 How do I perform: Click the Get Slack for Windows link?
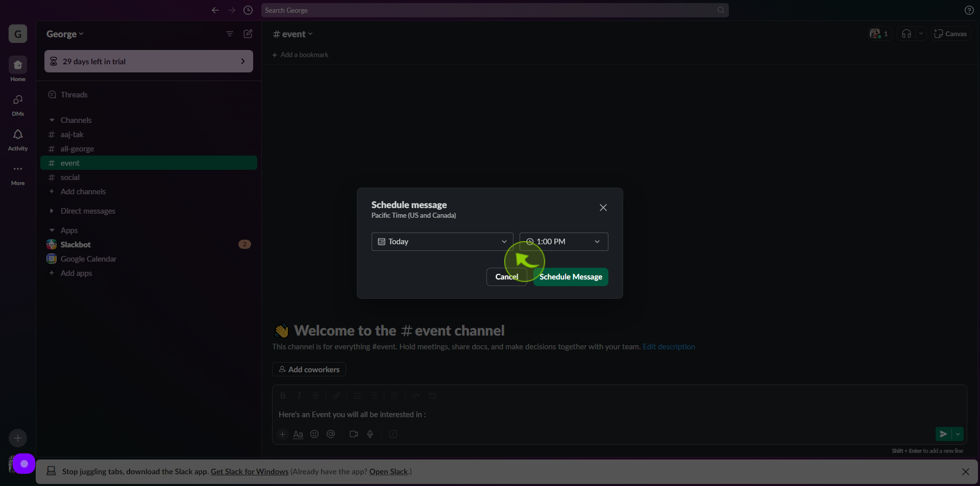coord(250,472)
